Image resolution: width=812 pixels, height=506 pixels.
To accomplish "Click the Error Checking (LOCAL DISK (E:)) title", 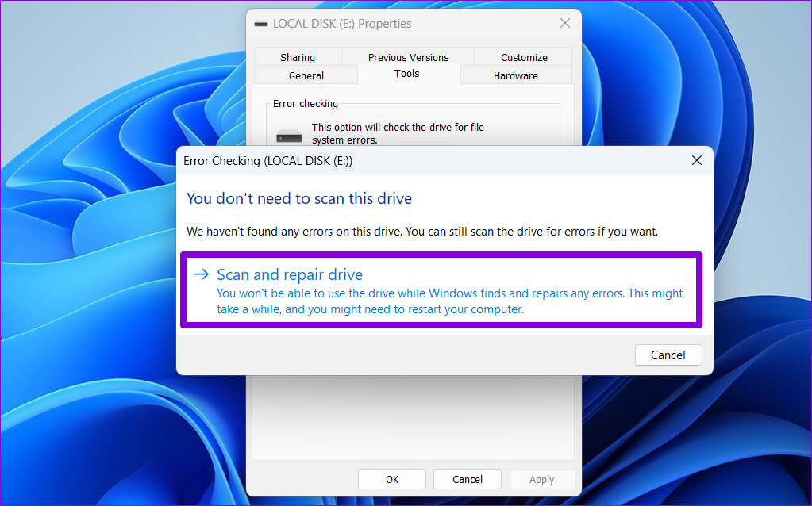I will pyautogui.click(x=267, y=161).
